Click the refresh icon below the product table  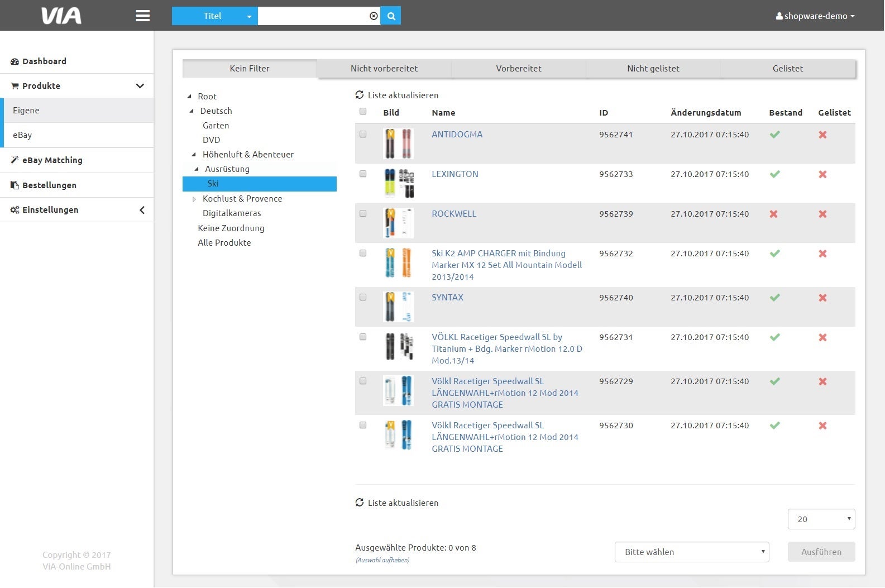[360, 503]
